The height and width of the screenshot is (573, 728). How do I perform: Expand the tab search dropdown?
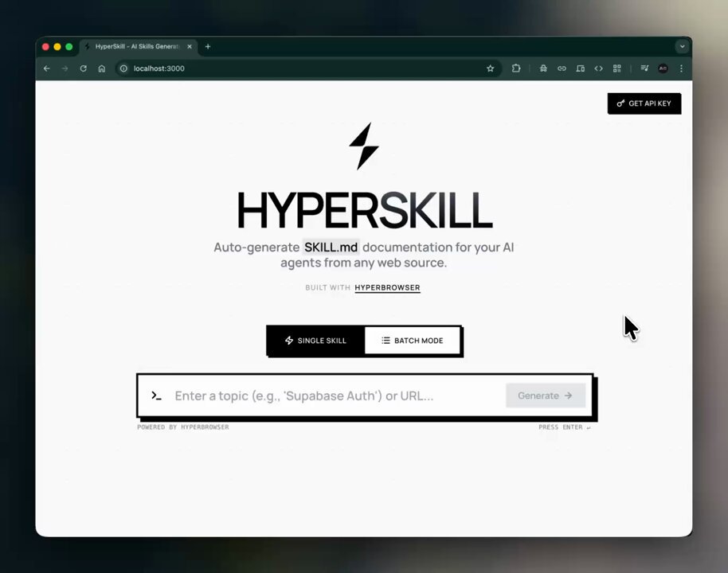coord(682,46)
